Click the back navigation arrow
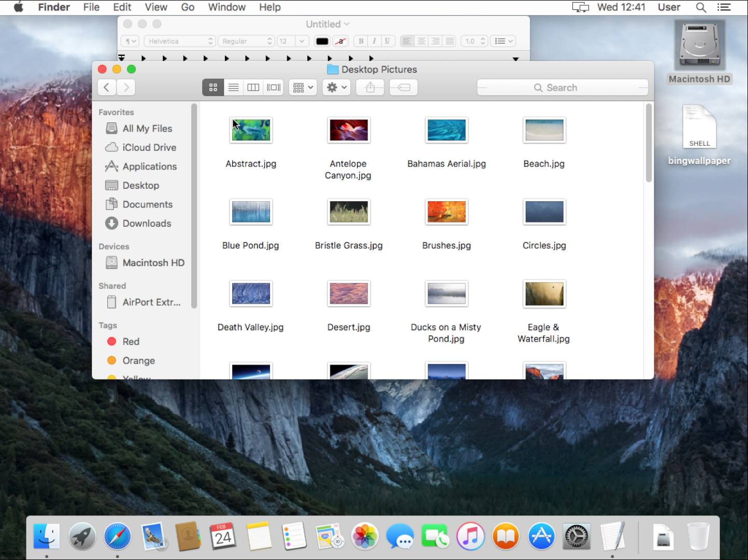Screen dimensions: 748x560 tap(106, 87)
